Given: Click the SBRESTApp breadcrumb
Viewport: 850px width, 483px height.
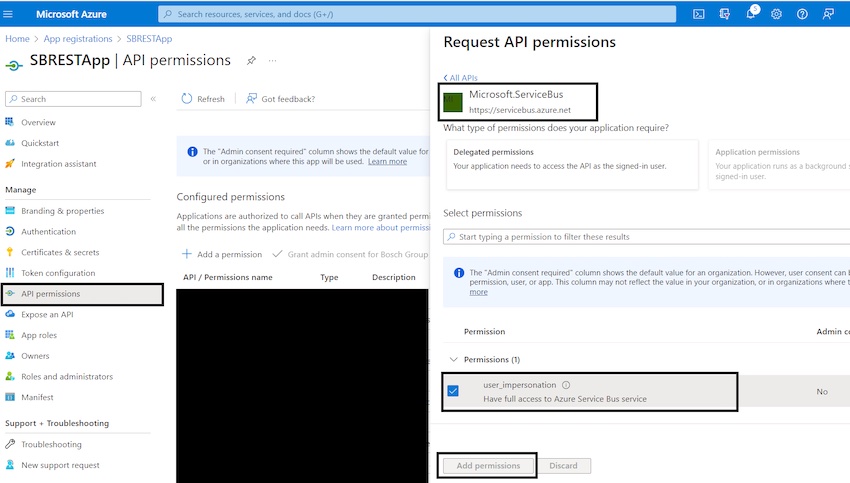Looking at the screenshot, I should [x=149, y=38].
